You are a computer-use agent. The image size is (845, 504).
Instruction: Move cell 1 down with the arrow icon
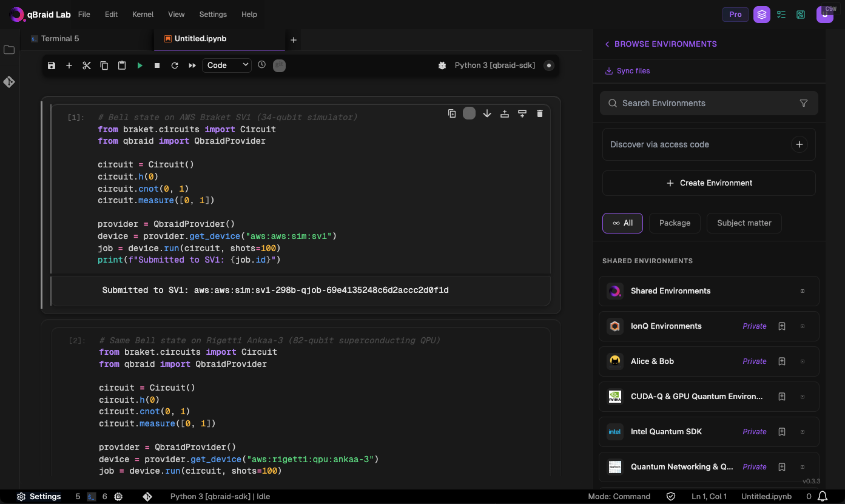click(487, 113)
